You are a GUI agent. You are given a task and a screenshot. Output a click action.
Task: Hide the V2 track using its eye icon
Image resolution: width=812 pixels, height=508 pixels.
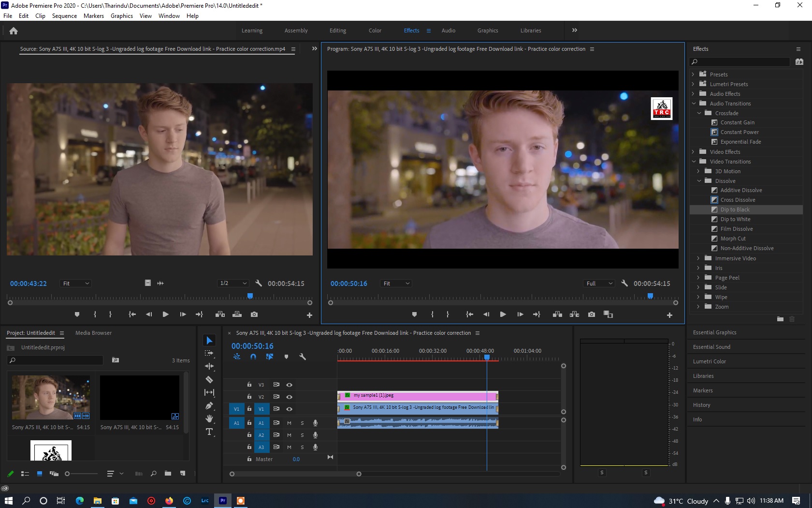click(289, 397)
